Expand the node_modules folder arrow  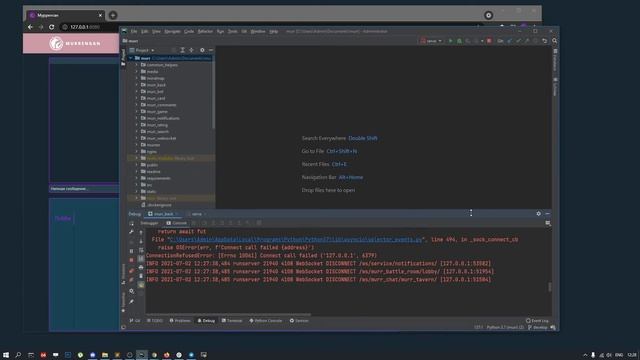(137, 158)
